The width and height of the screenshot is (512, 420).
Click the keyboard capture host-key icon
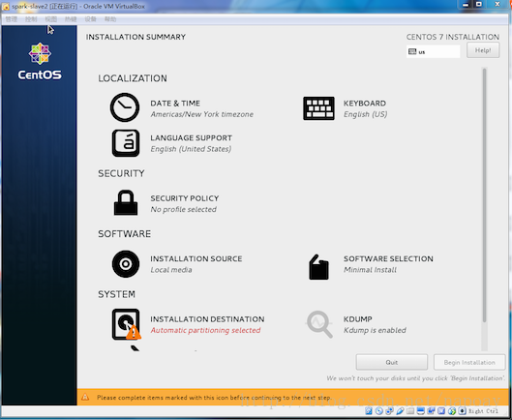pyautogui.click(x=463, y=411)
